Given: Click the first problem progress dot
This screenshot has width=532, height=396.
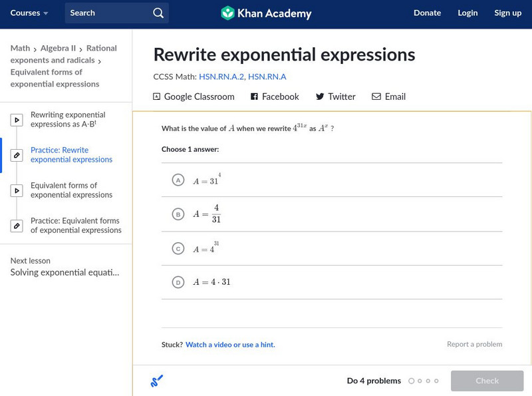Looking at the screenshot, I should (412, 381).
